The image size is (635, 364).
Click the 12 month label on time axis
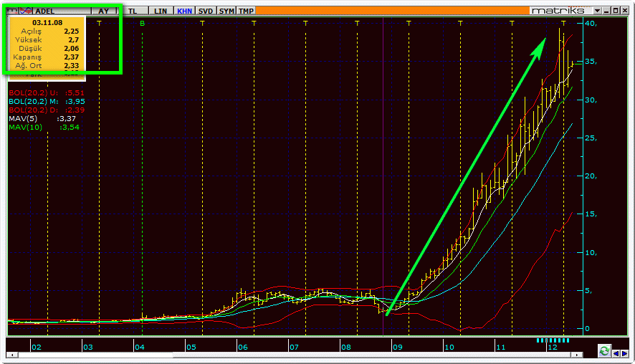pos(553,347)
